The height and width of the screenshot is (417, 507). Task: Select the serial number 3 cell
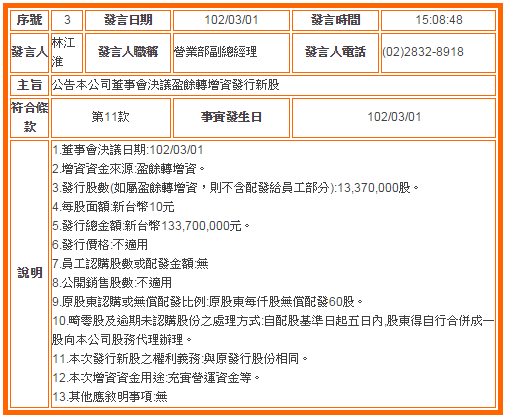coord(67,20)
